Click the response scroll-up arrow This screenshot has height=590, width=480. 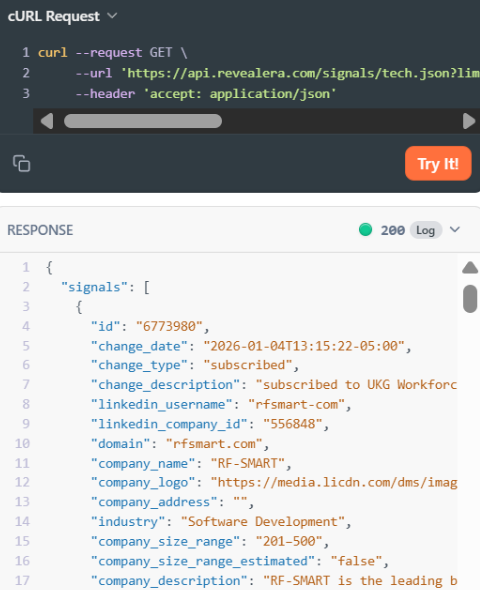coord(470,267)
